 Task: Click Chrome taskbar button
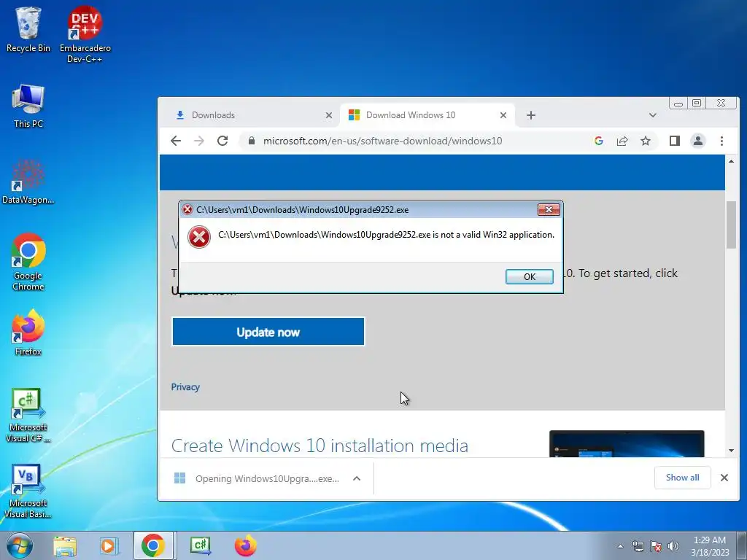coord(153,545)
